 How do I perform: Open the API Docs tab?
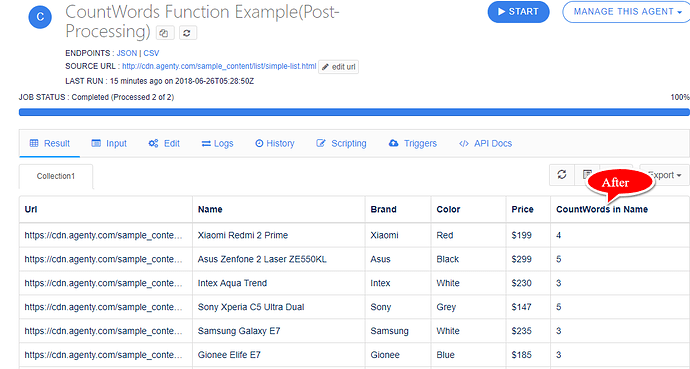[x=485, y=143]
